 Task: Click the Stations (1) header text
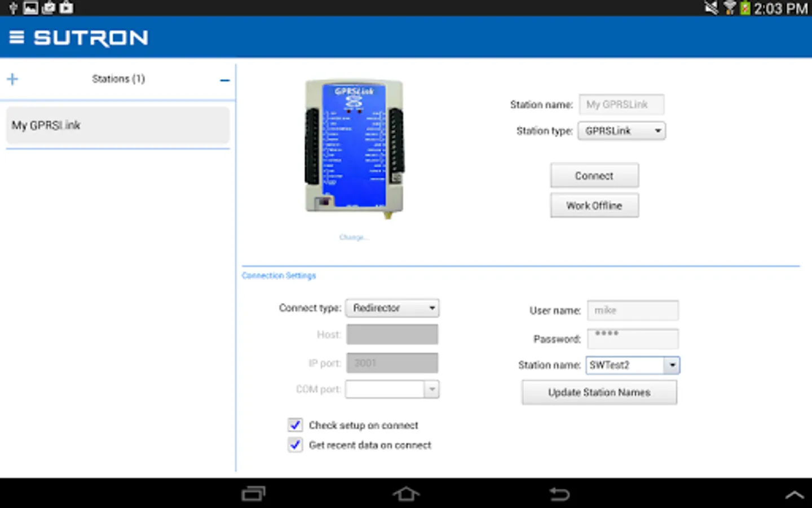[118, 79]
